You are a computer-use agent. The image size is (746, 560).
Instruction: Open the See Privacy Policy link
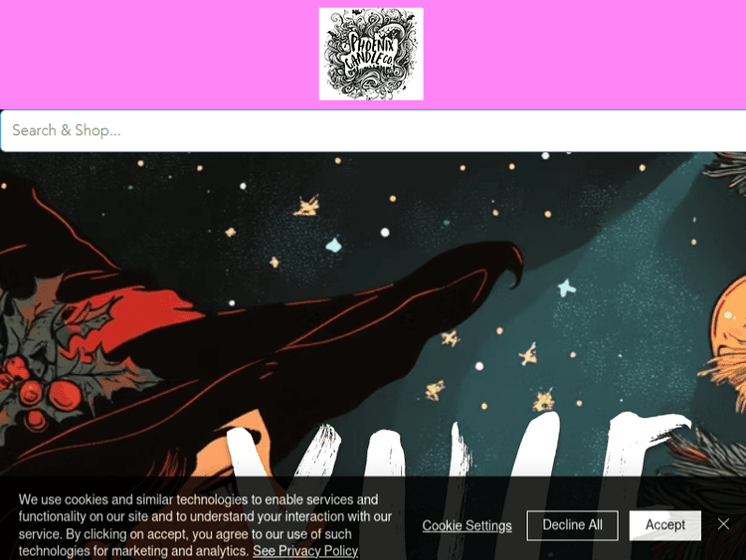[x=305, y=551]
